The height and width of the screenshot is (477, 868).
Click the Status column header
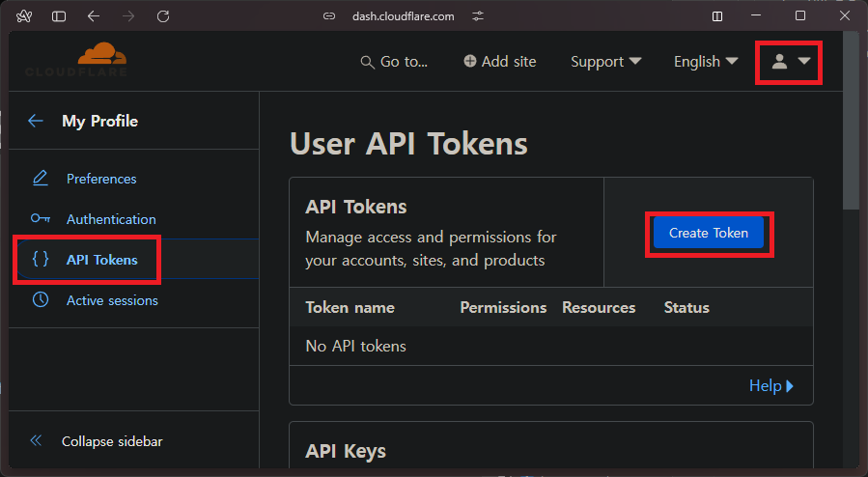coord(686,308)
